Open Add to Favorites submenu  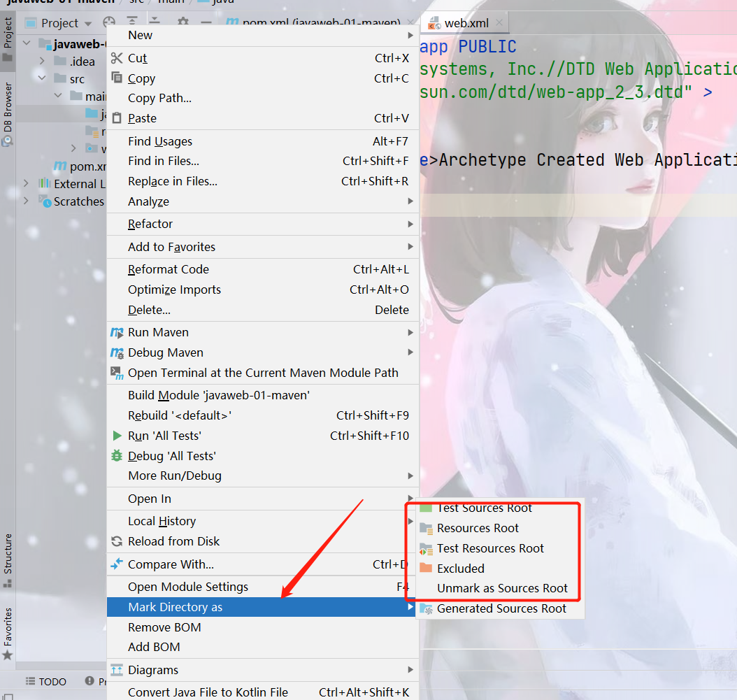pos(262,247)
